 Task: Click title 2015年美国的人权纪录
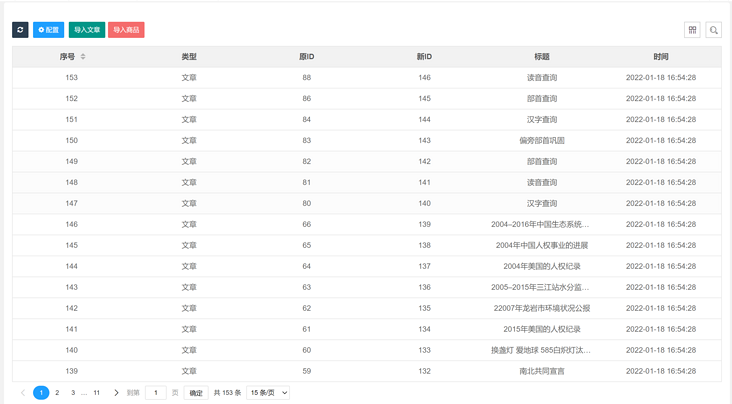[542, 329]
